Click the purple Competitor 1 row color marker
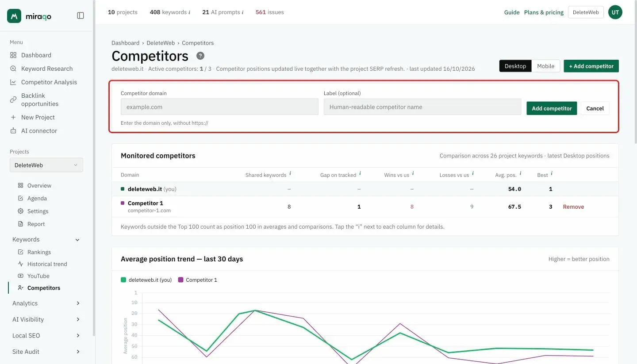This screenshot has width=637, height=364. [123, 203]
